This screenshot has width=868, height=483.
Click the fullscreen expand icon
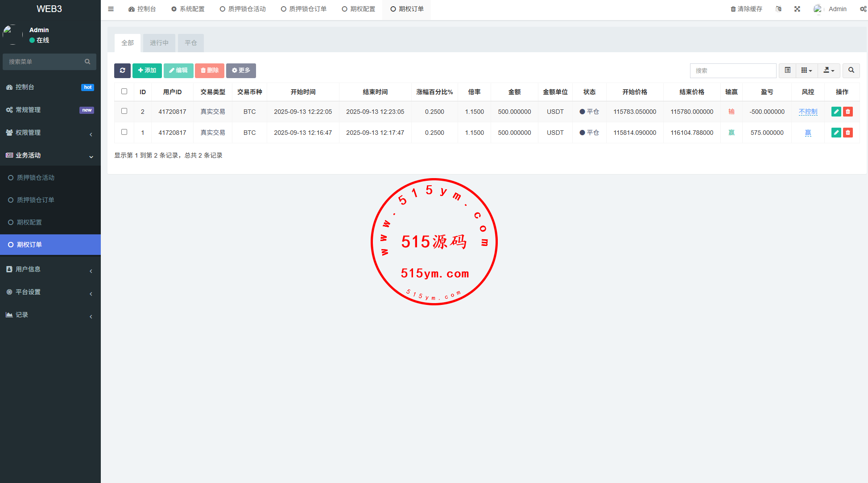tap(797, 9)
